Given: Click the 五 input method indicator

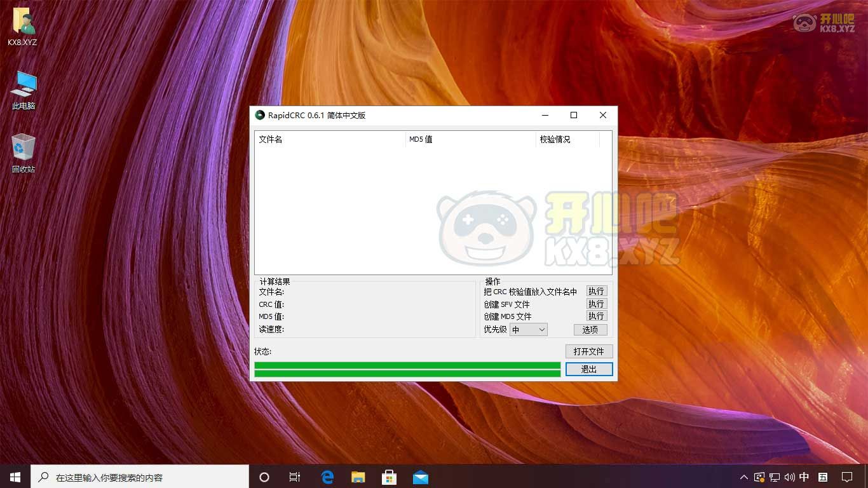Looking at the screenshot, I should point(823,477).
